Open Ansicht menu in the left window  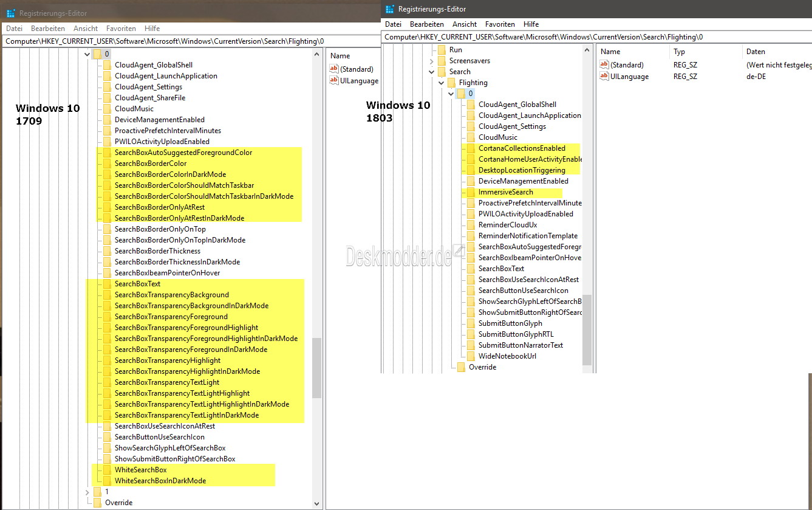click(x=86, y=29)
